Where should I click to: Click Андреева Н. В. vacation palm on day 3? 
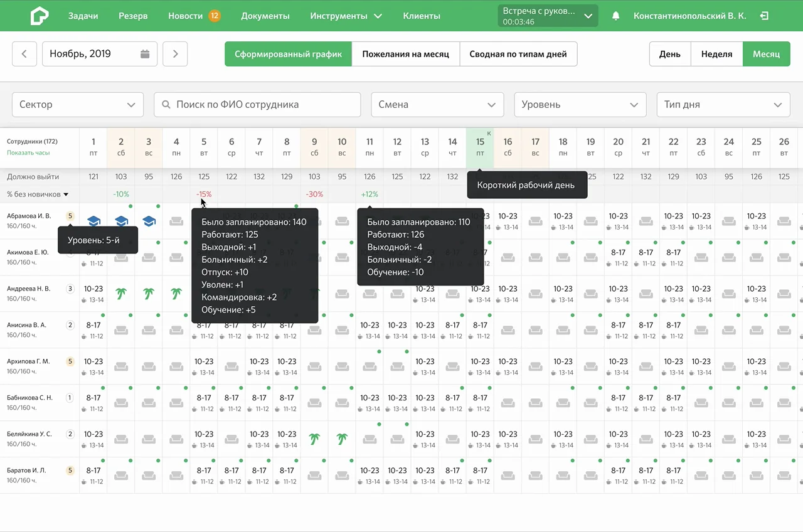click(149, 293)
